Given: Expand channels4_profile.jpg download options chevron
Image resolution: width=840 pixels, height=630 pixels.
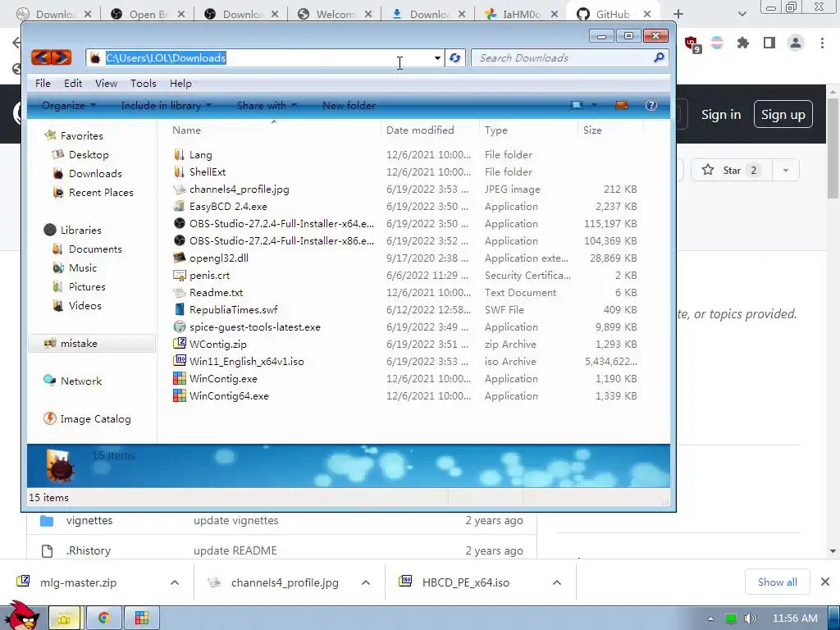Looking at the screenshot, I should [366, 582].
